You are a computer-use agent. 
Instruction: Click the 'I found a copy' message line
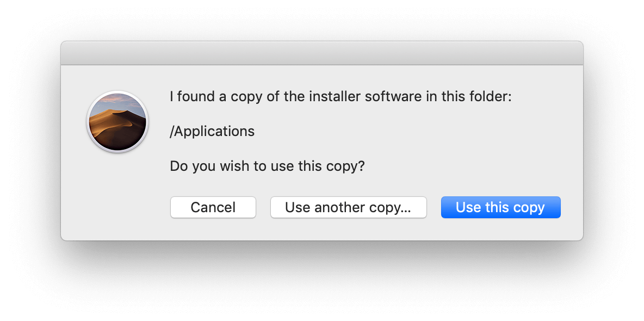[x=340, y=97]
